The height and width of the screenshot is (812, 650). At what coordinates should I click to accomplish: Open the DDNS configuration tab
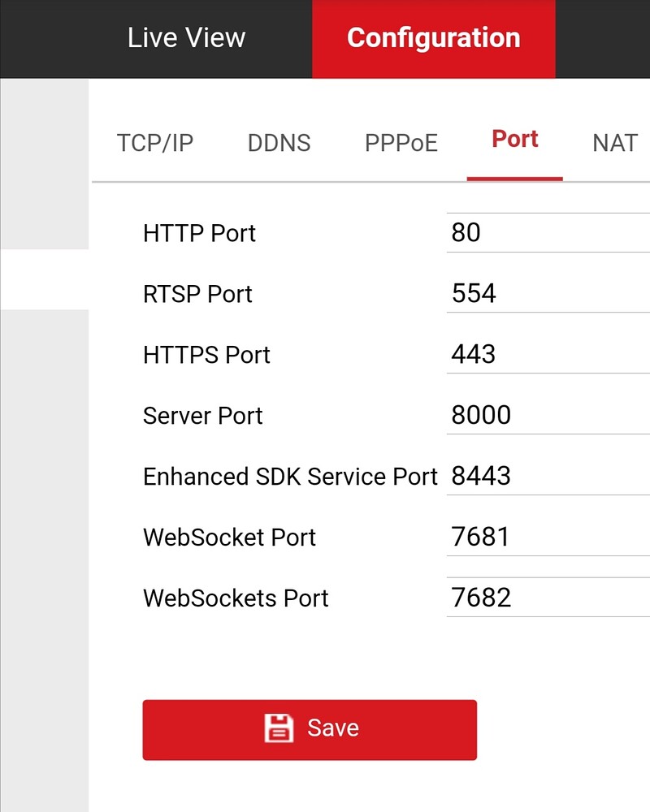[x=278, y=143]
